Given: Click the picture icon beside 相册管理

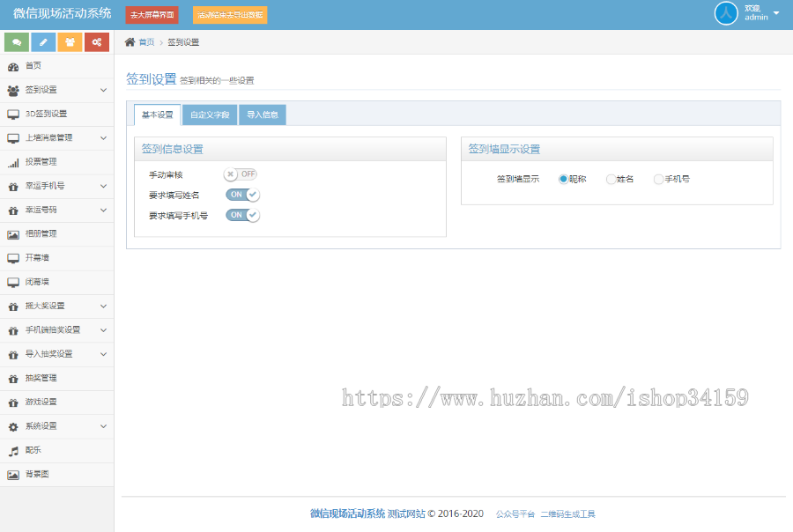Looking at the screenshot, I should click(13, 234).
